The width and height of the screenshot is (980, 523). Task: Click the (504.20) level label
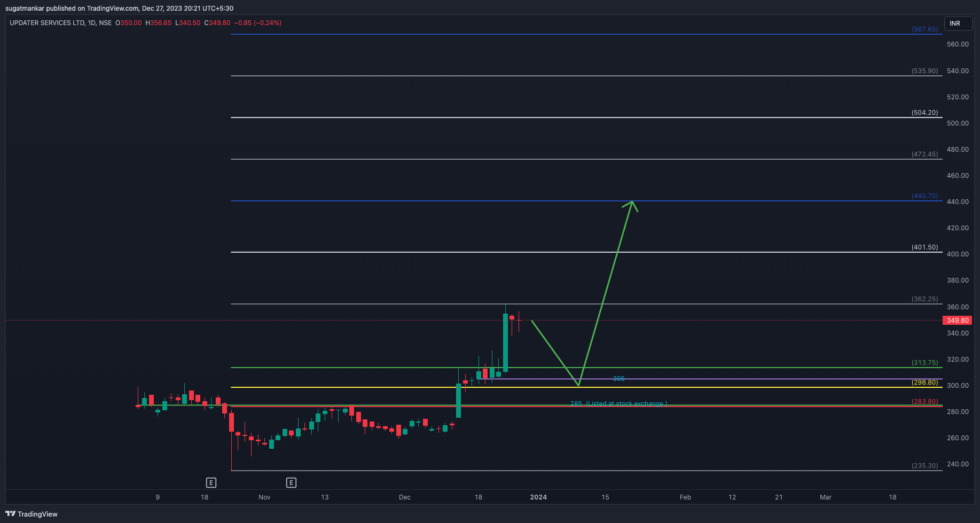pyautogui.click(x=924, y=113)
